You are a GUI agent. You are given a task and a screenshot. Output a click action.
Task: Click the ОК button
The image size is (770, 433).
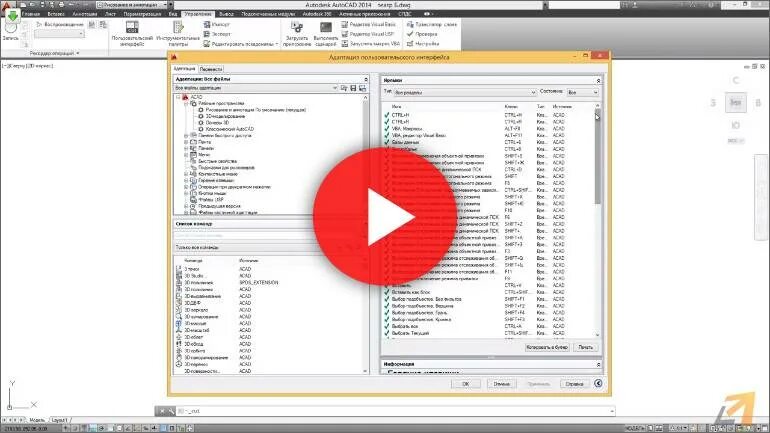pos(466,384)
